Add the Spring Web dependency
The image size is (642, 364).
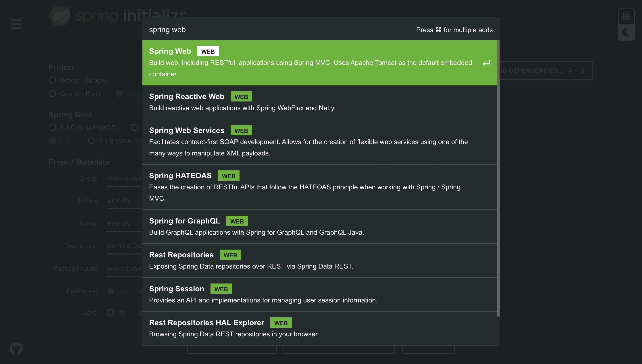click(319, 63)
